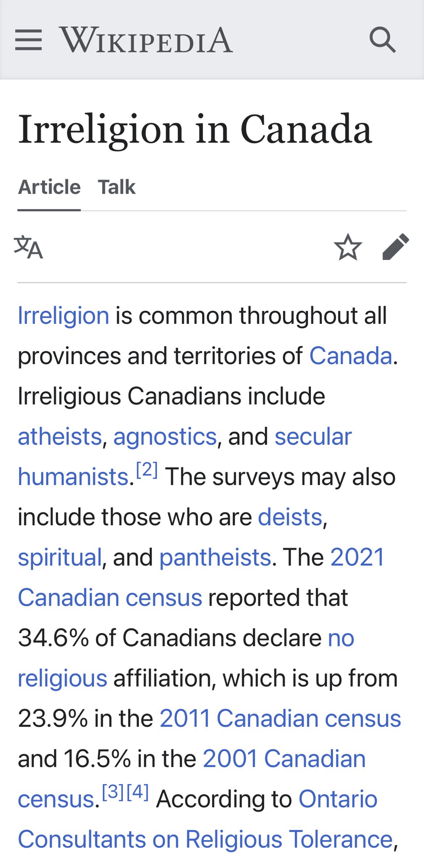Viewport: 424px width, 868px height.
Task: Open the search magnifier icon
Action: 382,40
